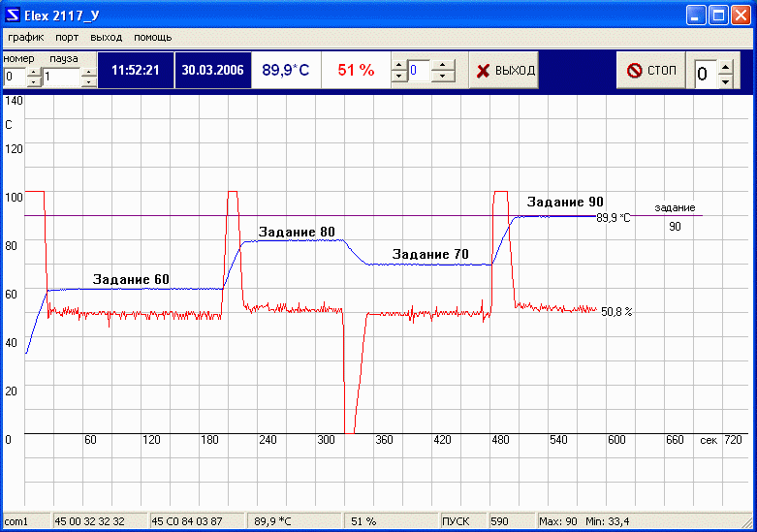The height and width of the screenshot is (532, 757).
Task: Click down arrow right of blue 0 field
Action: pyautogui.click(x=443, y=76)
